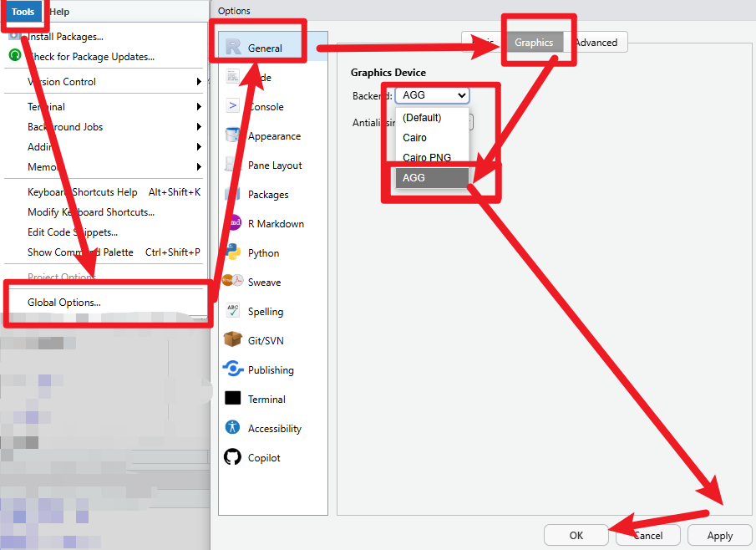The image size is (756, 550).
Task: Click the Terminal black square icon
Action: pos(233,398)
